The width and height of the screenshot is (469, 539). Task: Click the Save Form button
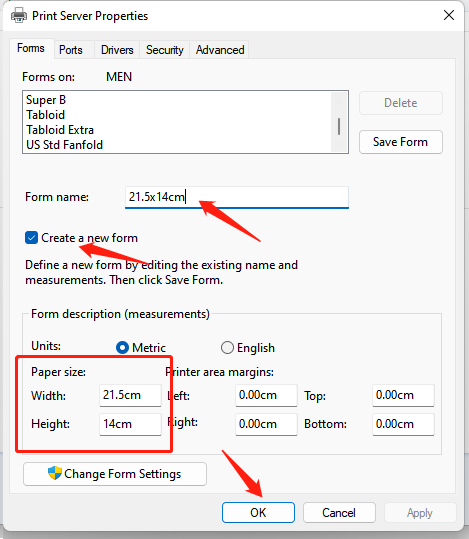(x=401, y=142)
